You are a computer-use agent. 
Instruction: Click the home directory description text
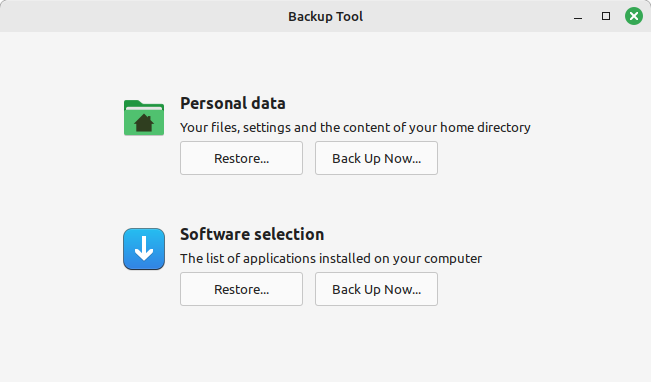(355, 127)
